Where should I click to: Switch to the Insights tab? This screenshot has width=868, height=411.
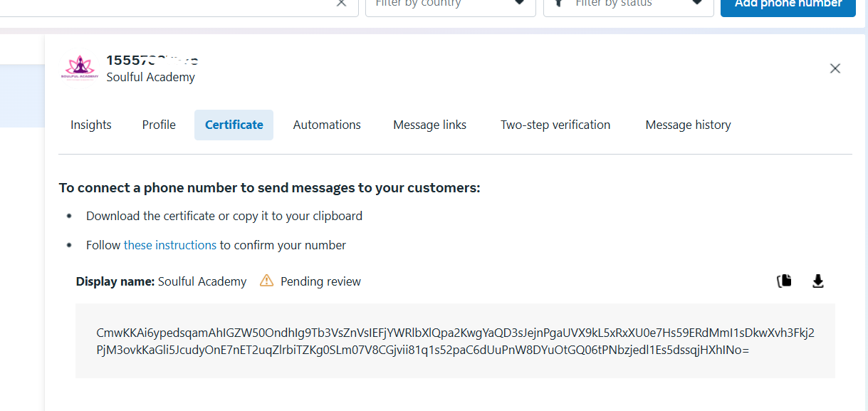click(91, 125)
